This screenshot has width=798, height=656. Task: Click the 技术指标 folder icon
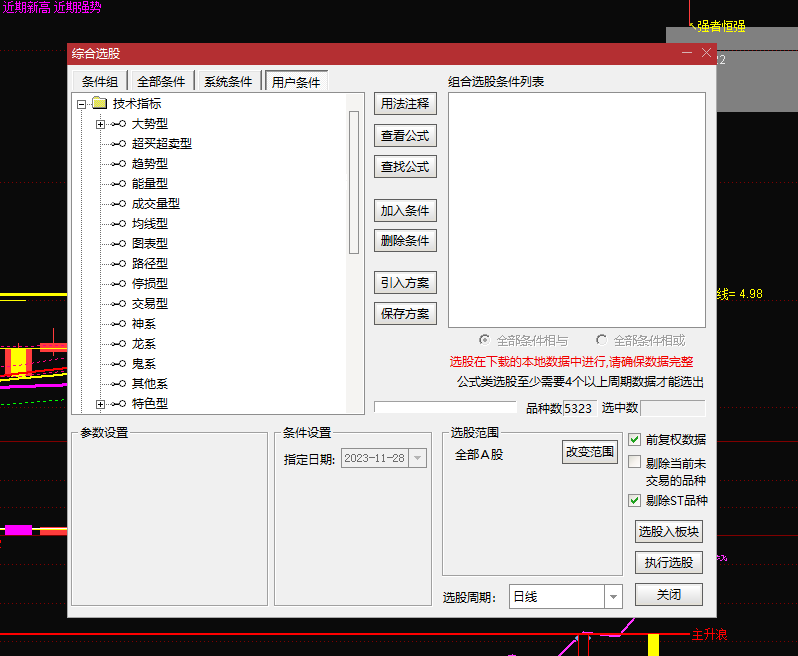pos(100,103)
